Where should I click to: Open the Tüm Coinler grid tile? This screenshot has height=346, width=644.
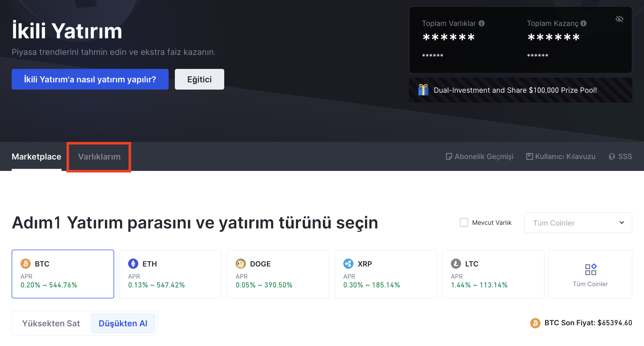pyautogui.click(x=590, y=274)
